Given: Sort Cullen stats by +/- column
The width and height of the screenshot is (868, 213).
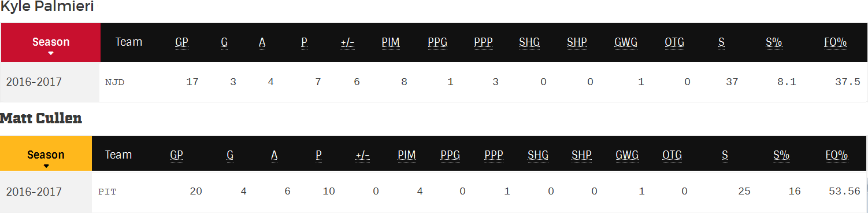Looking at the screenshot, I should pyautogui.click(x=362, y=155).
